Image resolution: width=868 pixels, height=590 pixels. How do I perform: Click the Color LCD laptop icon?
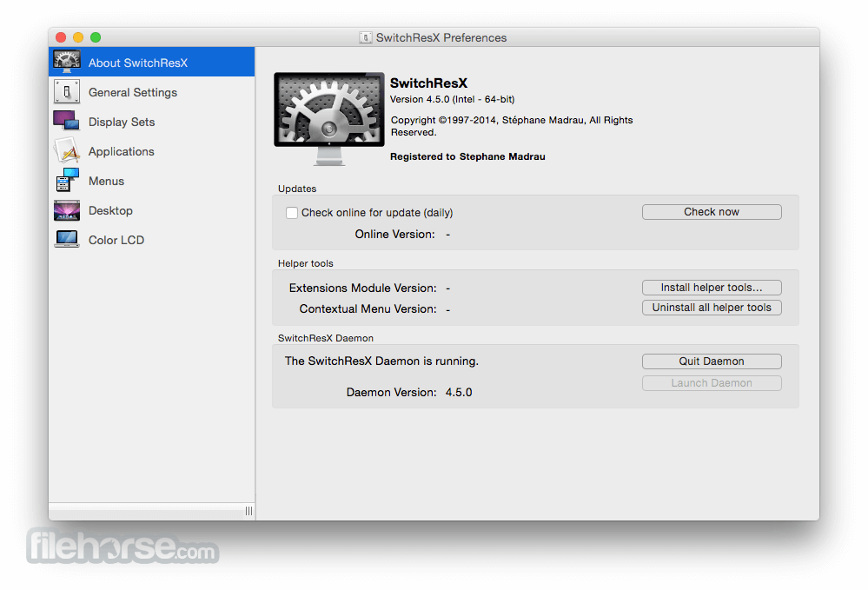[x=67, y=240]
